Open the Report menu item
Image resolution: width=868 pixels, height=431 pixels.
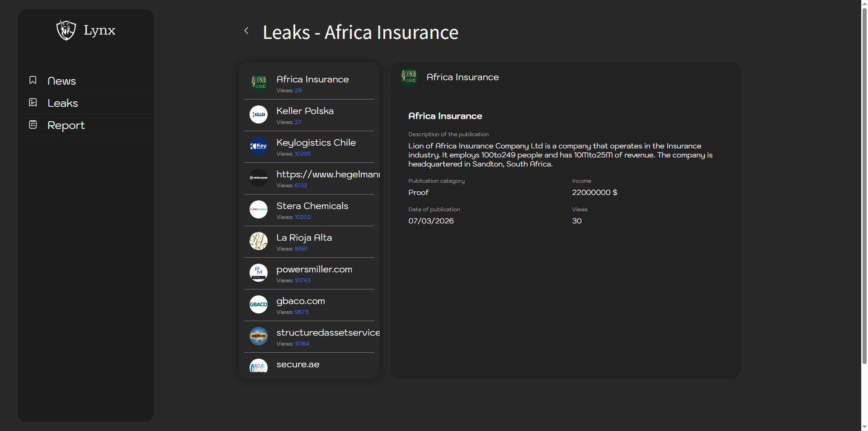point(66,125)
